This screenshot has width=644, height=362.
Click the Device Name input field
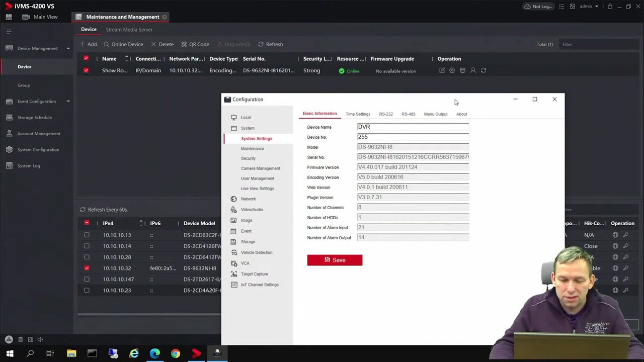coord(413,127)
